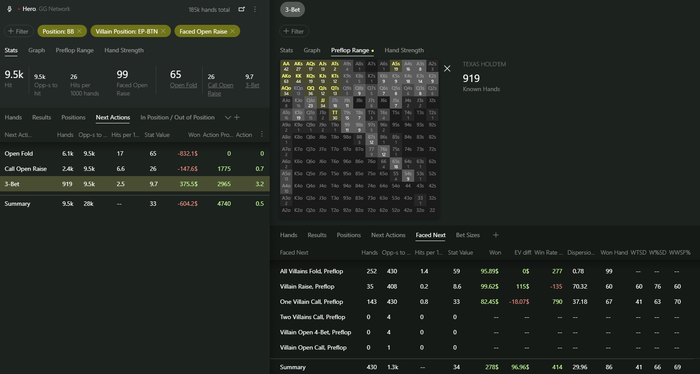Select the One Villain Call, Preflop row
700x374 pixels.
tap(485, 302)
